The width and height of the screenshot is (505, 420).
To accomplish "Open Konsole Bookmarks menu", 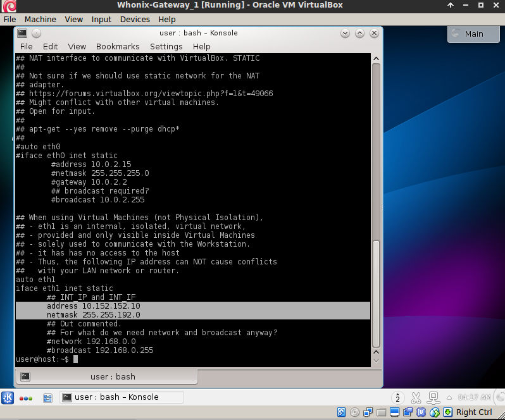I will (x=118, y=47).
